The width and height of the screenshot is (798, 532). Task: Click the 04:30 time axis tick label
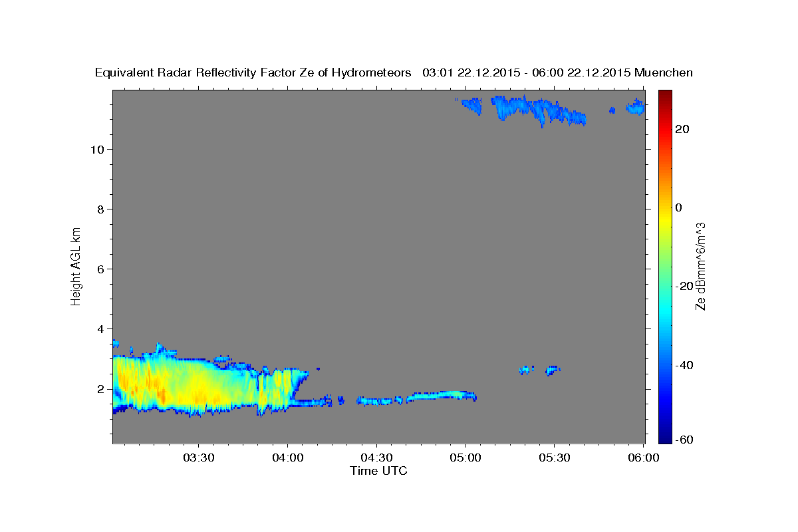[376, 458]
